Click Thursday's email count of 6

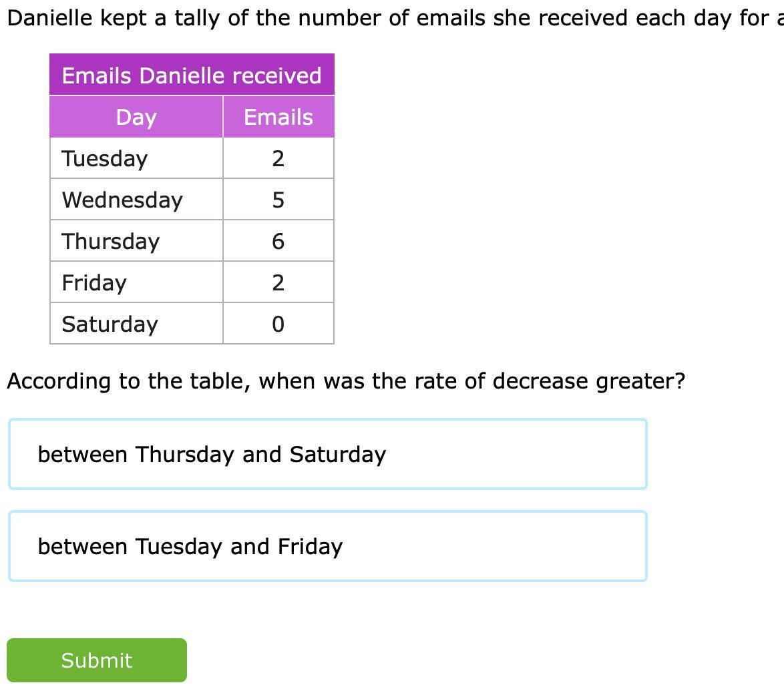tap(278, 242)
